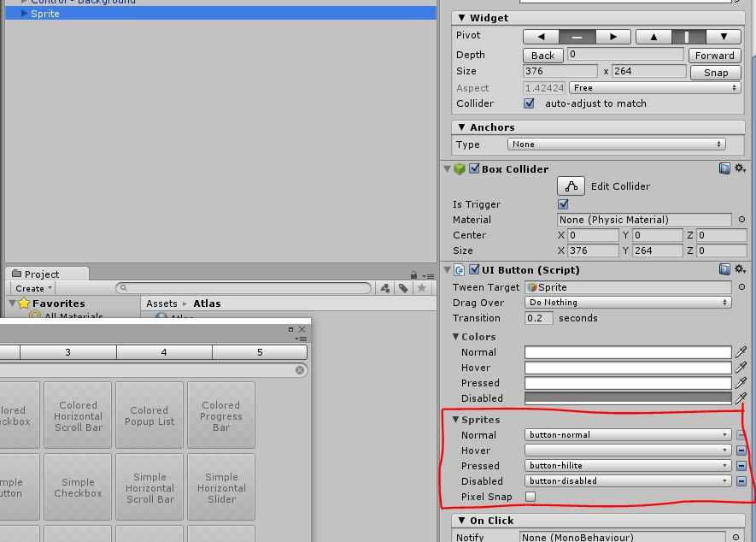Toggle the Project panel lock icon
Screen dimensions: 756x542
[413, 275]
